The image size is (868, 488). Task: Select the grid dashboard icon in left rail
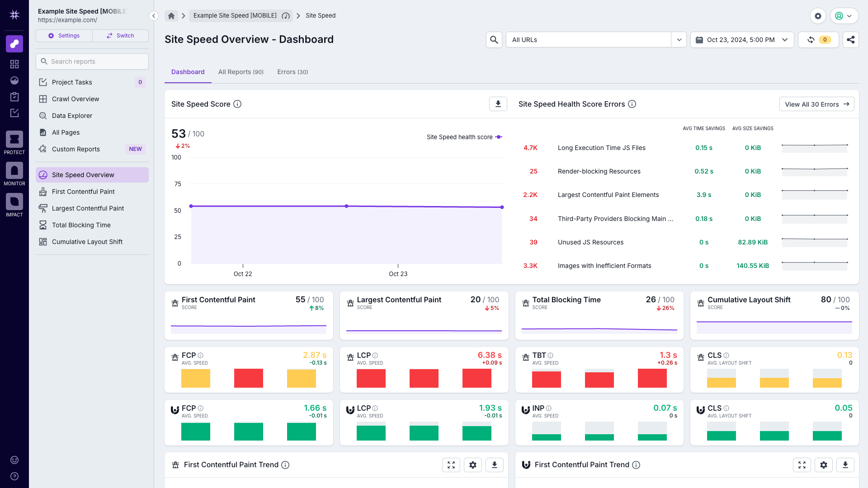14,64
